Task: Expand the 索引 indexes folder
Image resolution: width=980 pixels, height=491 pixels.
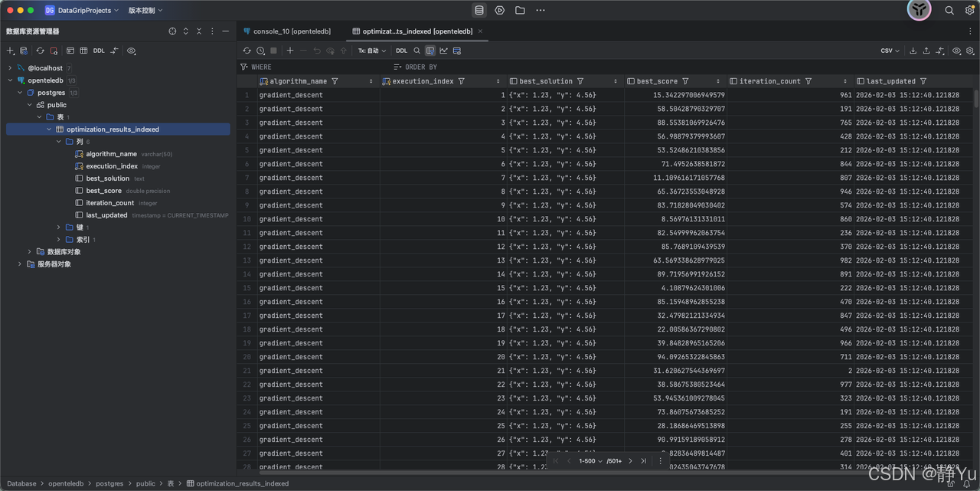Action: click(59, 240)
